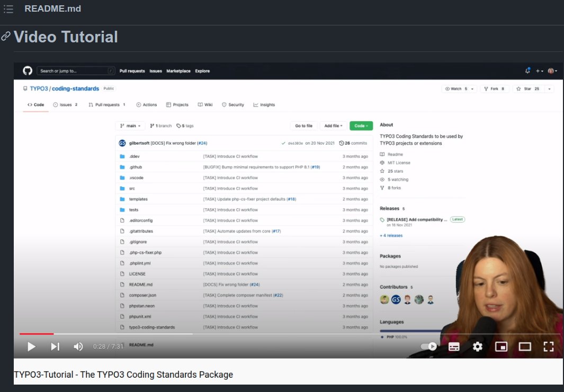View the 5 tags link
564x392 pixels.
click(x=185, y=126)
